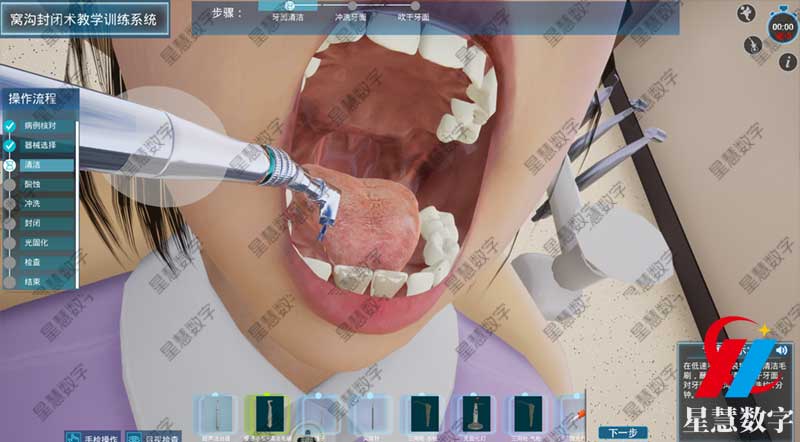Click the checkmark beside 器械选择
Viewport: 800px width, 442px height.
(10, 145)
